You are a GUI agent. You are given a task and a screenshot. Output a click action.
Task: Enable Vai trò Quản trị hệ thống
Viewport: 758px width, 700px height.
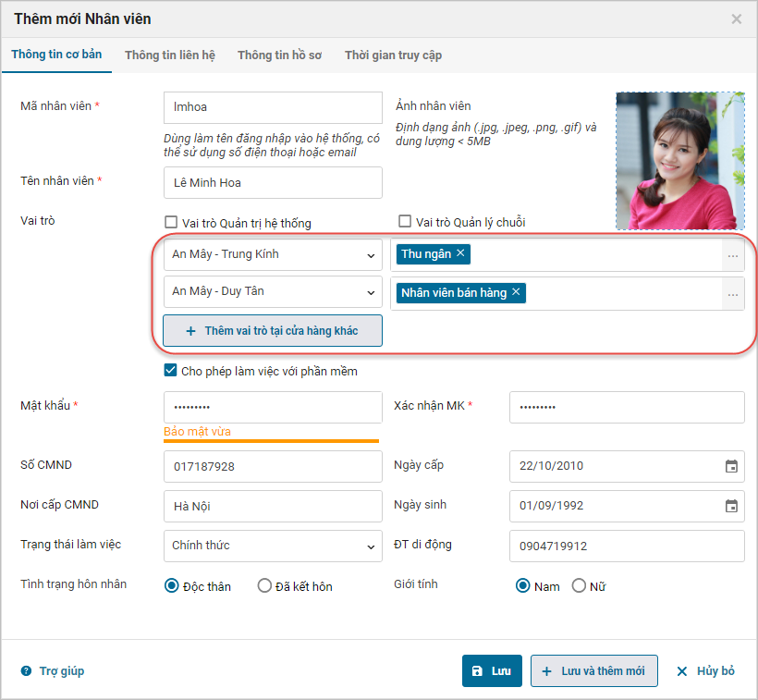click(171, 222)
